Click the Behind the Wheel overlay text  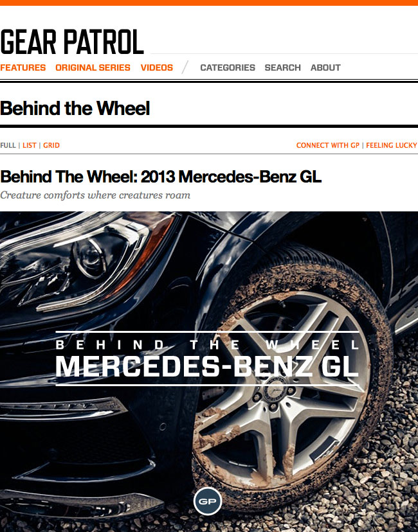point(207,345)
